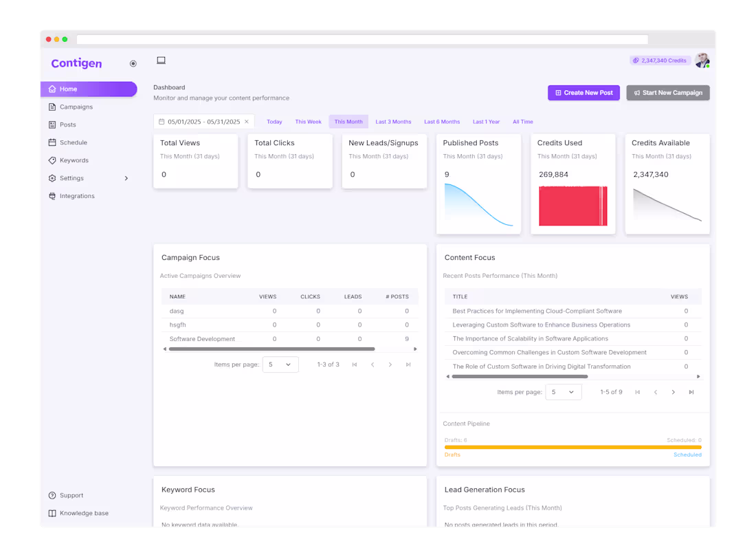Select the Today time filter
The width and height of the screenshot is (756, 557).
click(x=274, y=121)
